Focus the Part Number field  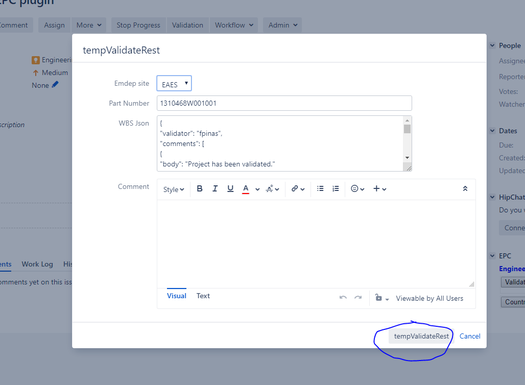pyautogui.click(x=284, y=103)
